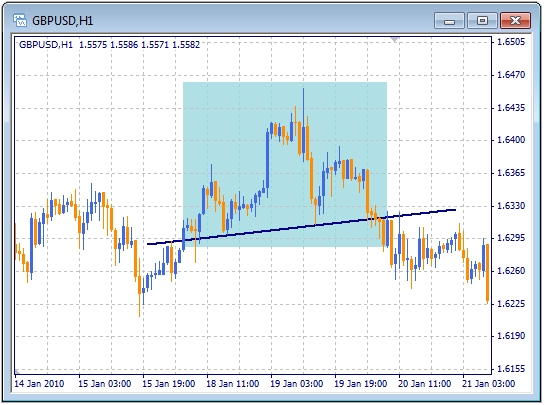Click the 1.6155 price scale label

tap(511, 369)
